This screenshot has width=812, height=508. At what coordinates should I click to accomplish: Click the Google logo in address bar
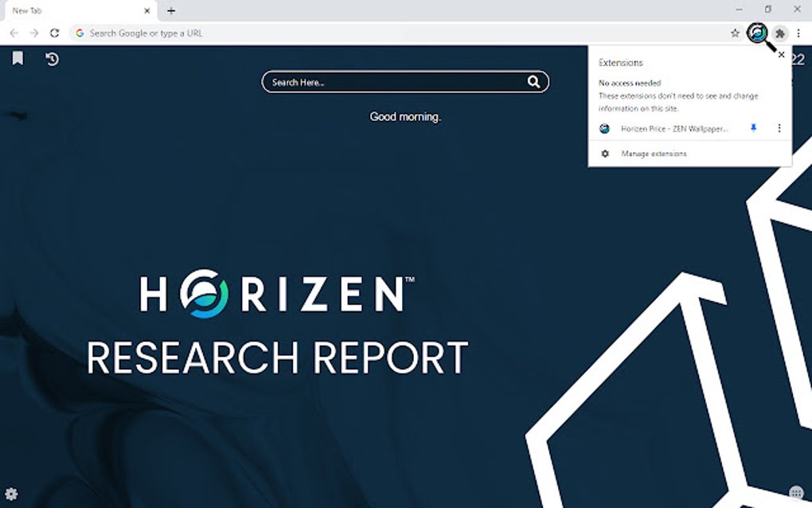80,33
